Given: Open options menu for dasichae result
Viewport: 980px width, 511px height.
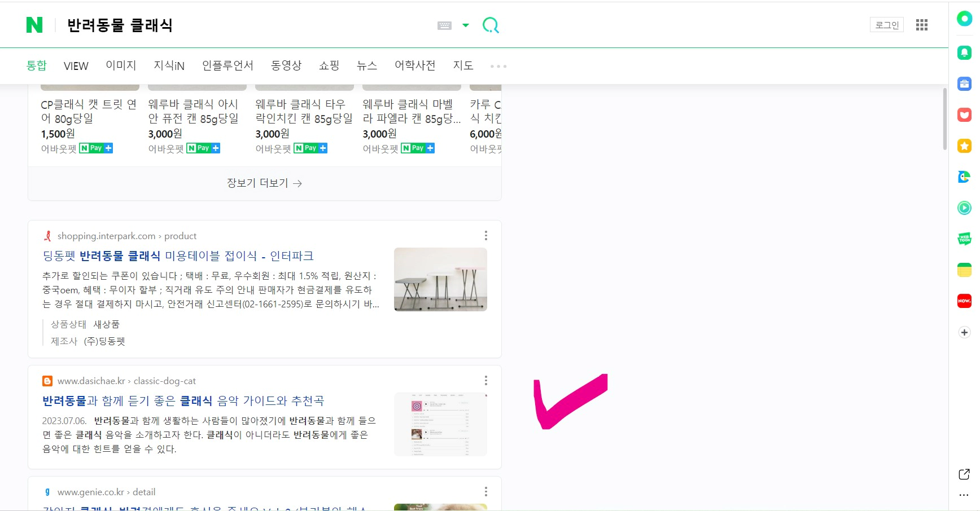Looking at the screenshot, I should coord(485,381).
